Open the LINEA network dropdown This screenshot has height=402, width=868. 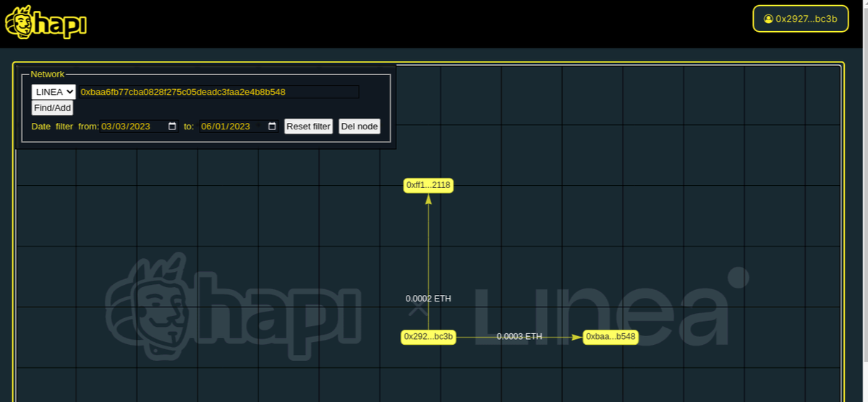click(x=54, y=92)
